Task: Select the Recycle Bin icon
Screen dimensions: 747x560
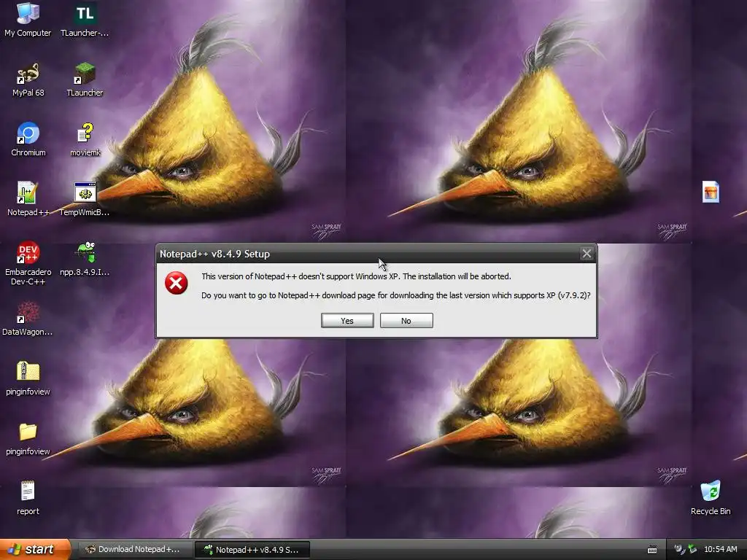Action: (x=711, y=499)
